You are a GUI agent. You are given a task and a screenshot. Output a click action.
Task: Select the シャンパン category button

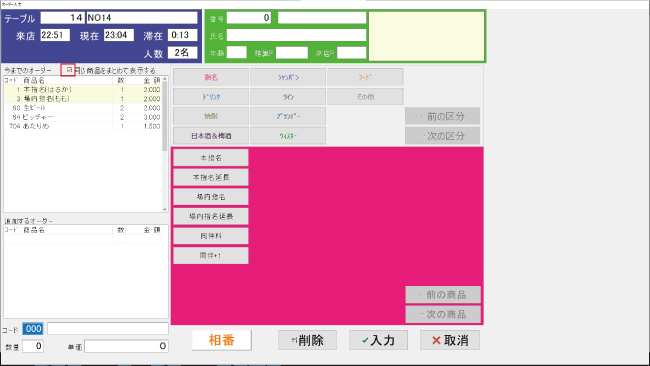tap(288, 77)
